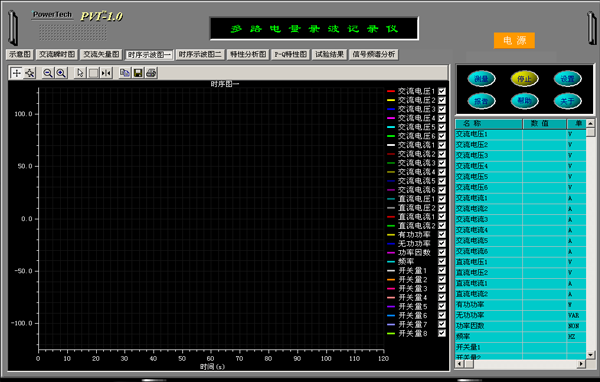Click the orange 电源 power button
Viewport: 600px width, 382px height.
point(514,41)
